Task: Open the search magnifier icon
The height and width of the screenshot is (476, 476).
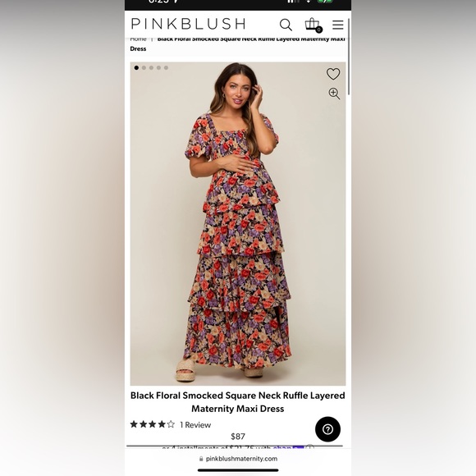Action: pos(286,25)
